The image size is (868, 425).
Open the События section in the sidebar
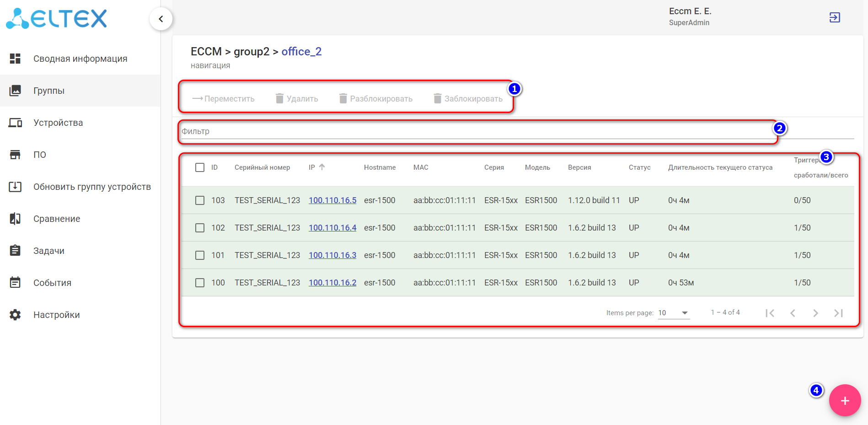(x=52, y=283)
